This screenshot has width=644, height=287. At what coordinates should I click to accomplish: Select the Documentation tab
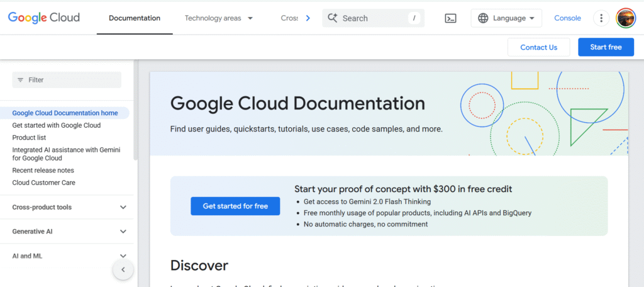click(x=135, y=18)
